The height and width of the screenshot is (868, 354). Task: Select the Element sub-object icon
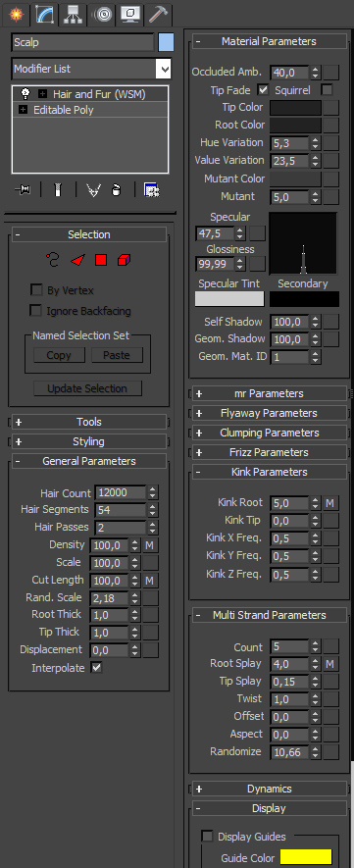pos(124,260)
